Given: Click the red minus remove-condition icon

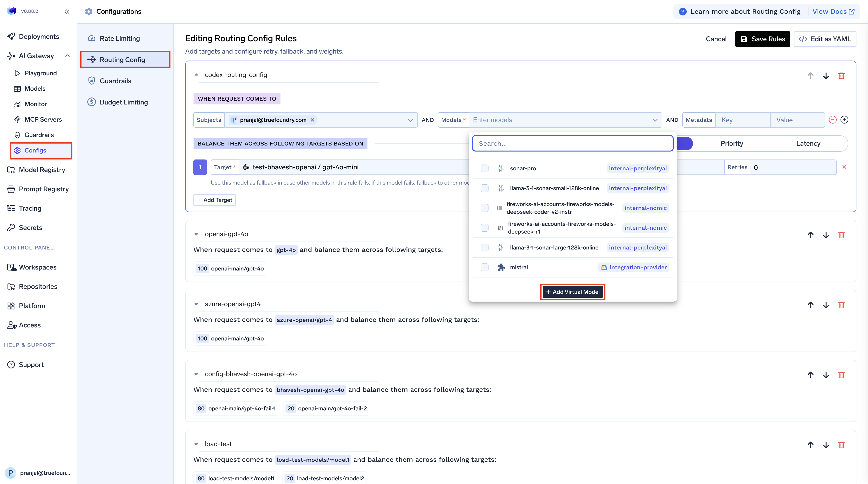Looking at the screenshot, I should (833, 120).
